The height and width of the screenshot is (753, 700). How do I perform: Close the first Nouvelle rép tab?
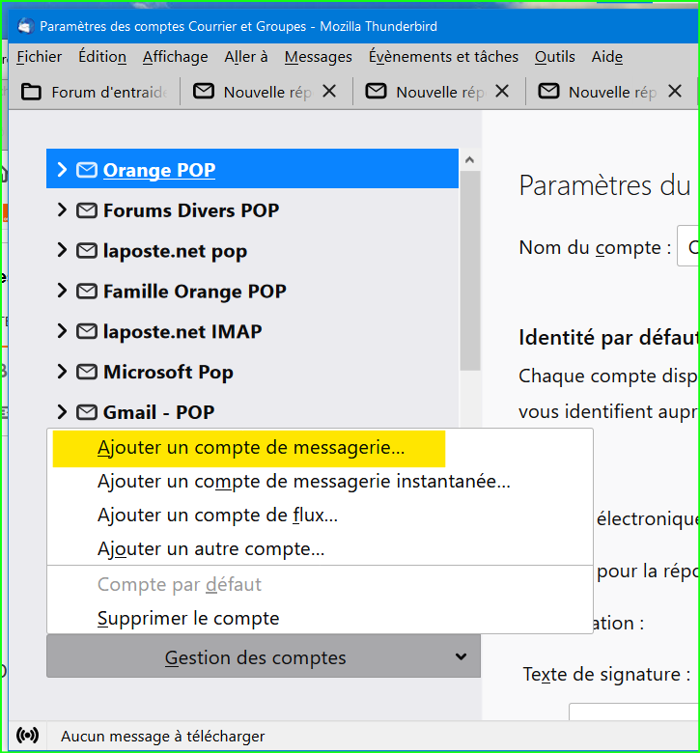click(x=329, y=92)
